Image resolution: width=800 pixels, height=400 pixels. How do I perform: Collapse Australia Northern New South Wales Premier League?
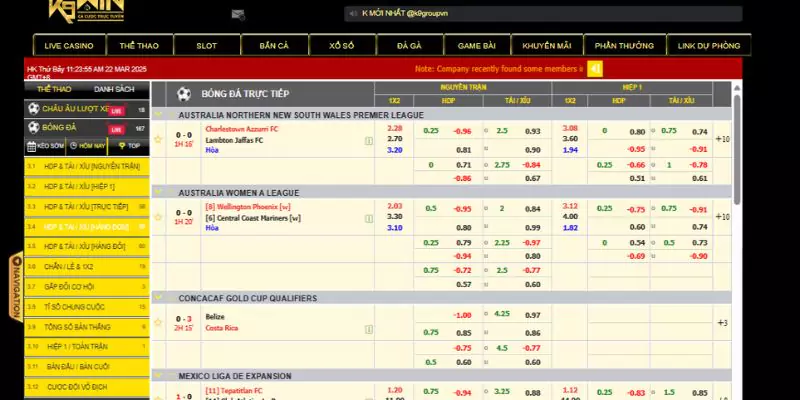159,115
